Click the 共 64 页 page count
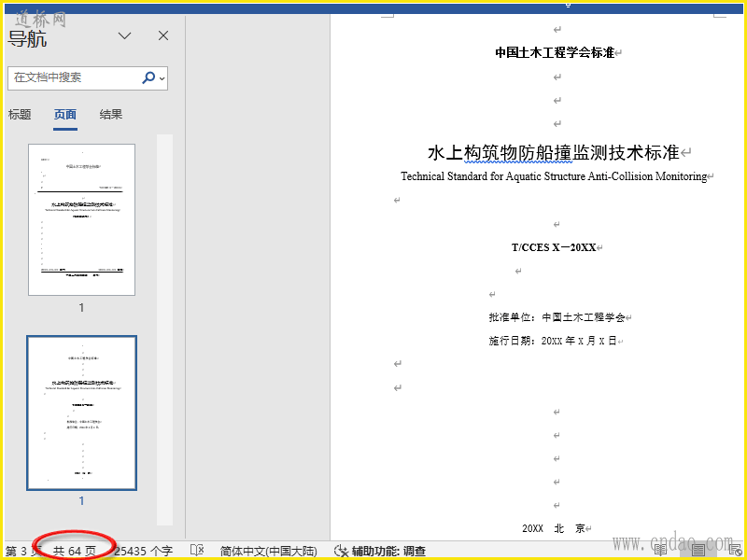Image resolution: width=747 pixels, height=560 pixels. click(75, 551)
